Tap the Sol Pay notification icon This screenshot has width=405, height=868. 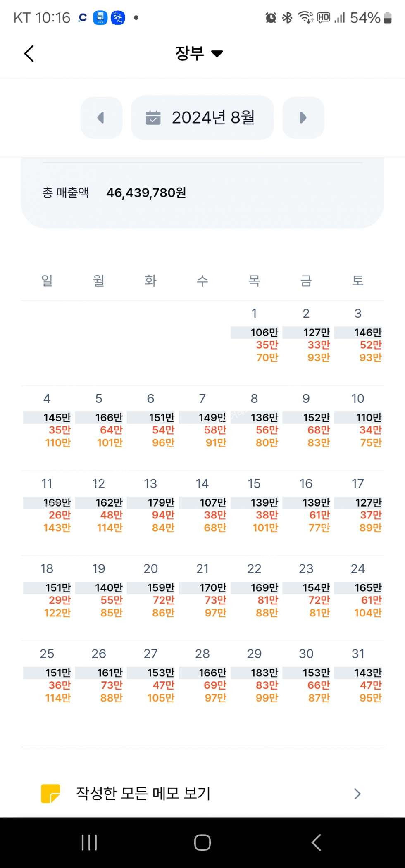[x=118, y=18]
